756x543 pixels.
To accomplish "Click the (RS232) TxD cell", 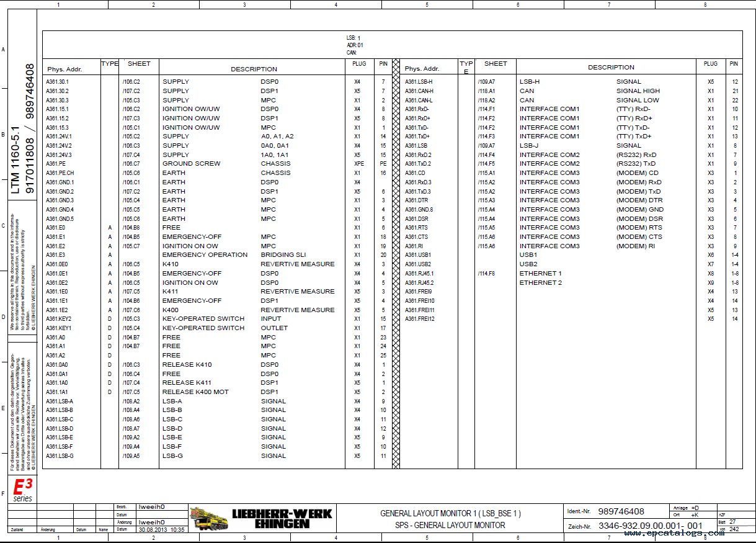I will click(x=636, y=164).
